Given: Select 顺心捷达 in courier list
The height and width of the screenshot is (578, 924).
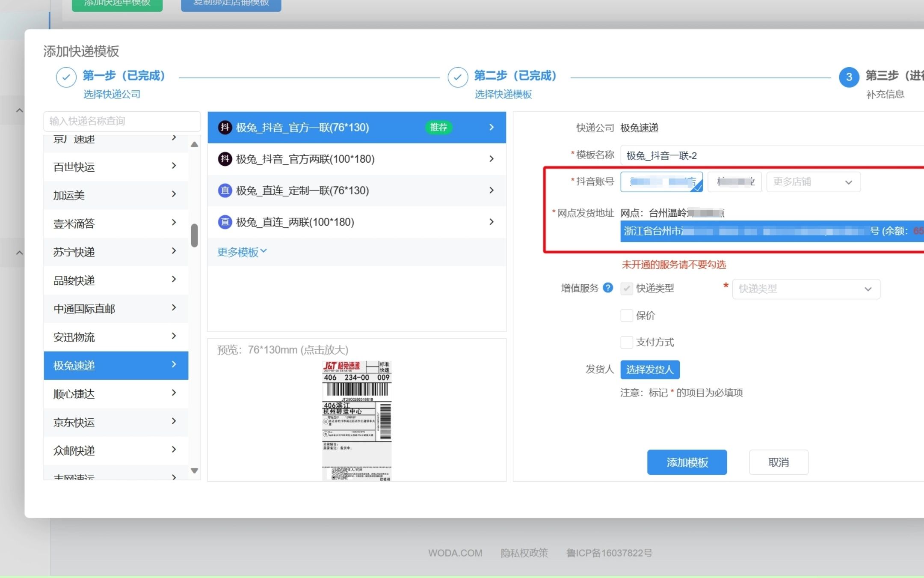Looking at the screenshot, I should click(x=116, y=393).
